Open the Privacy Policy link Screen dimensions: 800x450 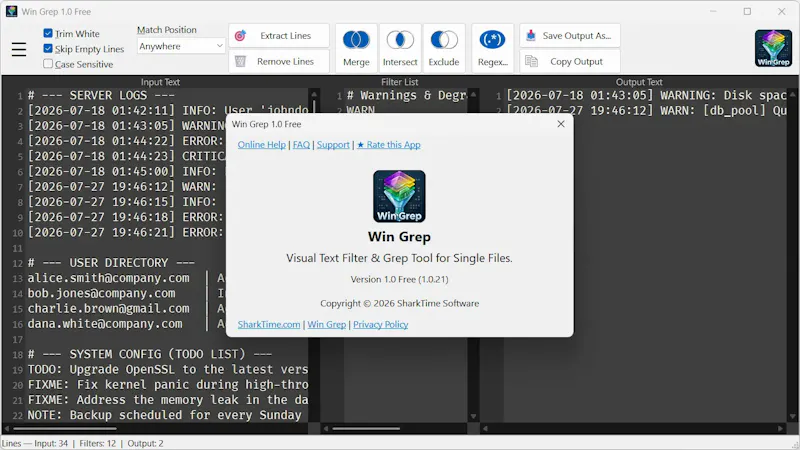381,324
